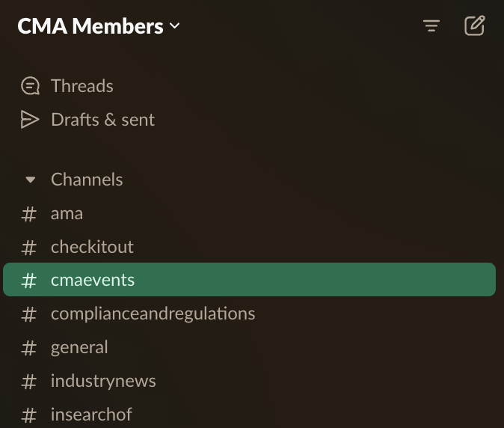Click the hash icon beside checkitout
Image resolution: width=504 pixels, height=428 pixels.
pyautogui.click(x=29, y=247)
